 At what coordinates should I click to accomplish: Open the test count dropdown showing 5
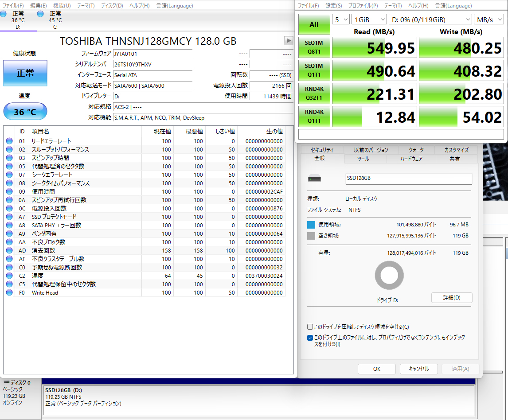(x=341, y=19)
